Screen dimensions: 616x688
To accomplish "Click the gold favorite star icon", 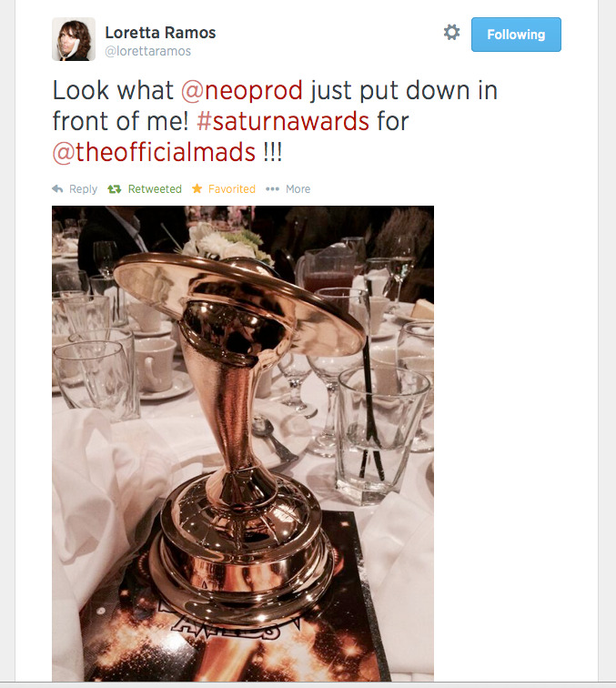I will 197,188.
